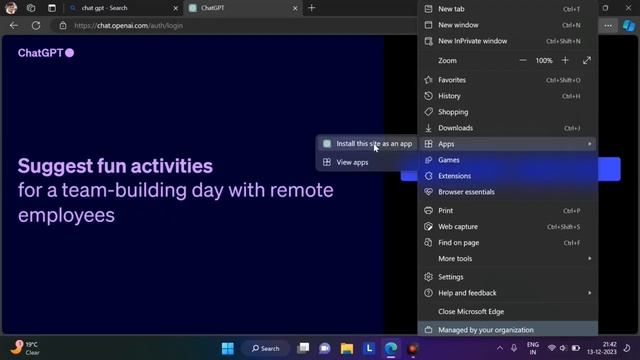
Task: Open a New tab from menu
Action: pyautogui.click(x=507, y=9)
